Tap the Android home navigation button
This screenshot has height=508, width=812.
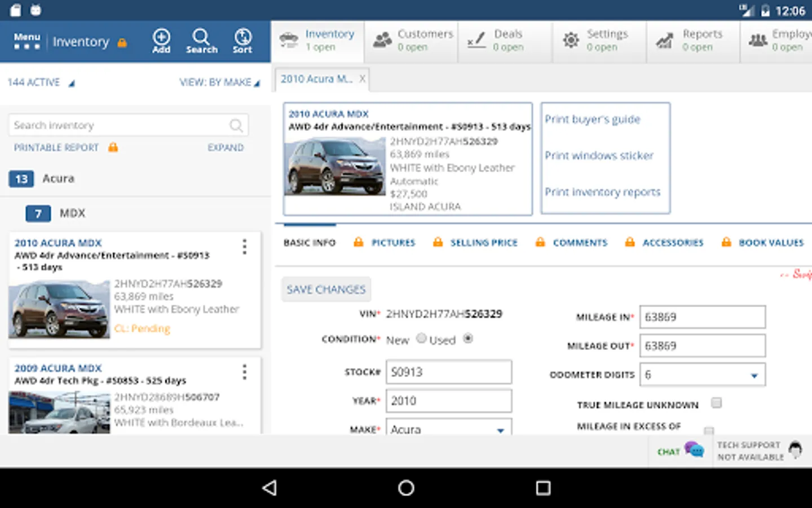[406, 488]
